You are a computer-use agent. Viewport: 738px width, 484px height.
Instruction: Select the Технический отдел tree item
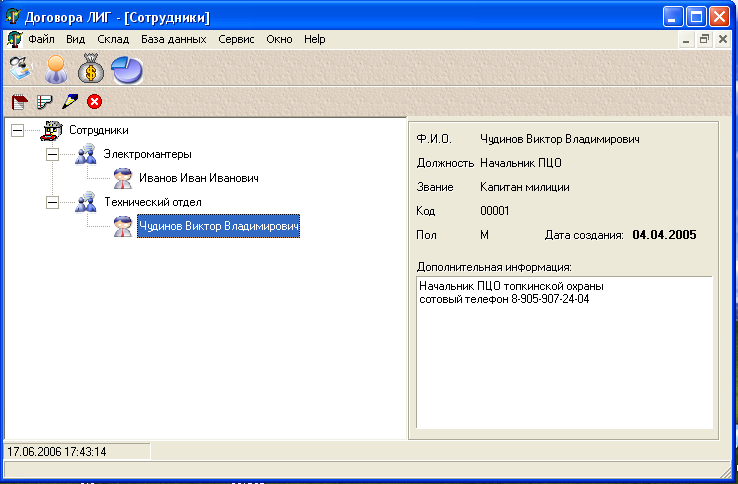coord(152,202)
